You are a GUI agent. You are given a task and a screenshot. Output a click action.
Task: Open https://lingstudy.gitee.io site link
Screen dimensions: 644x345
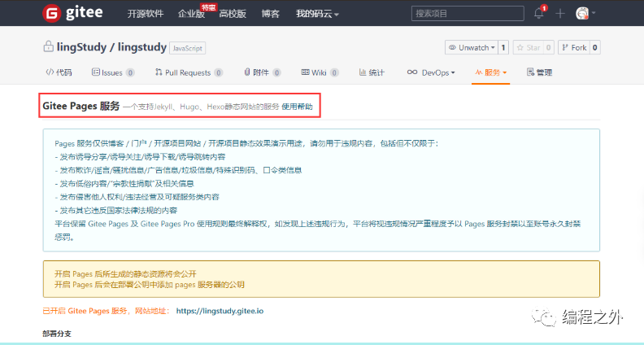[x=220, y=311]
